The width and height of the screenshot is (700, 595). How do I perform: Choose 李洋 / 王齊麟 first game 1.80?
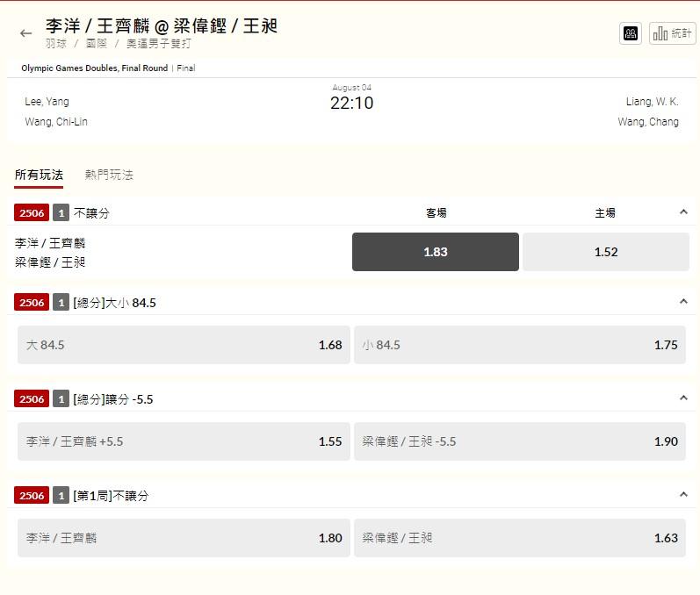tap(184, 537)
